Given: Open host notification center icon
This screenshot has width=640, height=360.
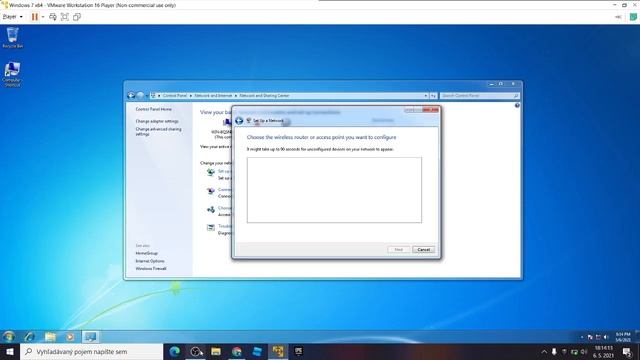Looking at the screenshot, I should coord(627,351).
